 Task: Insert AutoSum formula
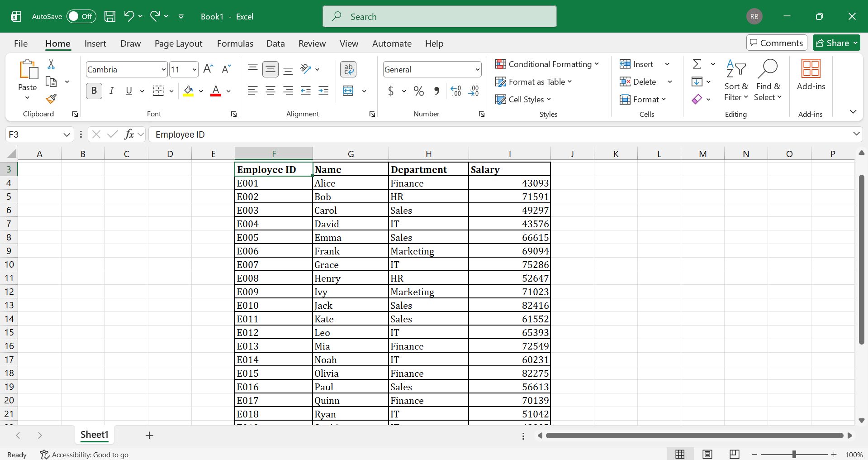tap(697, 64)
